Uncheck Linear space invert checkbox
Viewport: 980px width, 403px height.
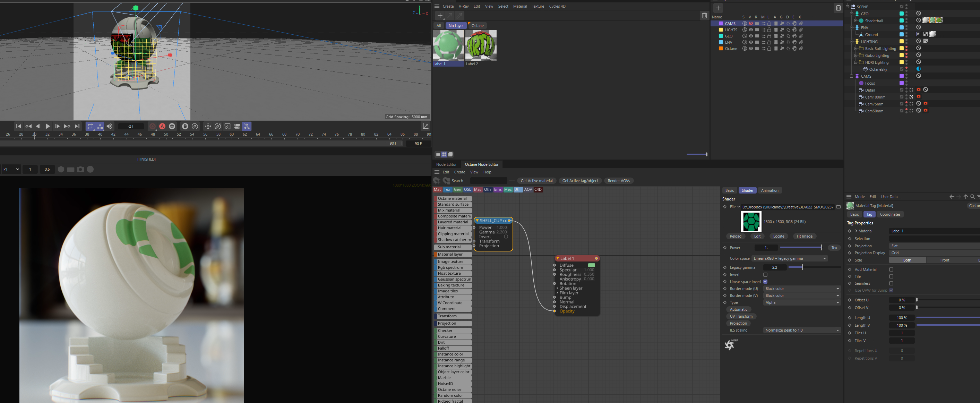point(765,282)
